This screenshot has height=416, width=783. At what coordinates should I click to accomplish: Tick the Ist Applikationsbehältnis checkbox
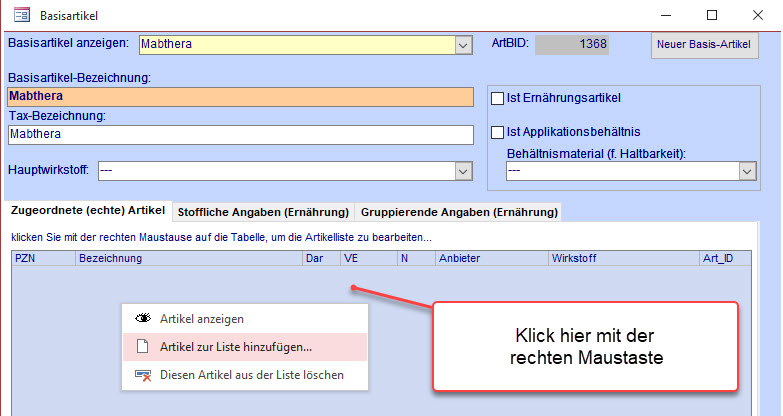497,132
